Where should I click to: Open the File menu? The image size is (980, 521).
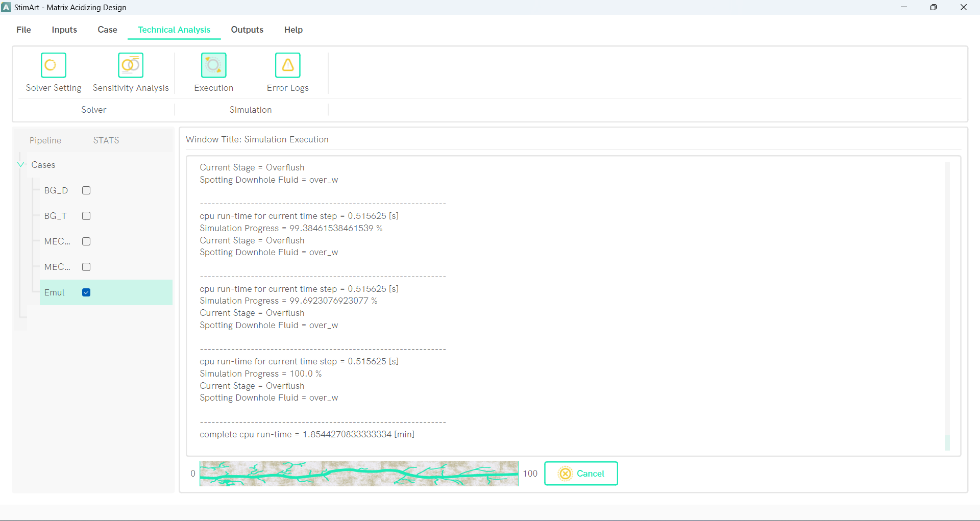(23, 30)
